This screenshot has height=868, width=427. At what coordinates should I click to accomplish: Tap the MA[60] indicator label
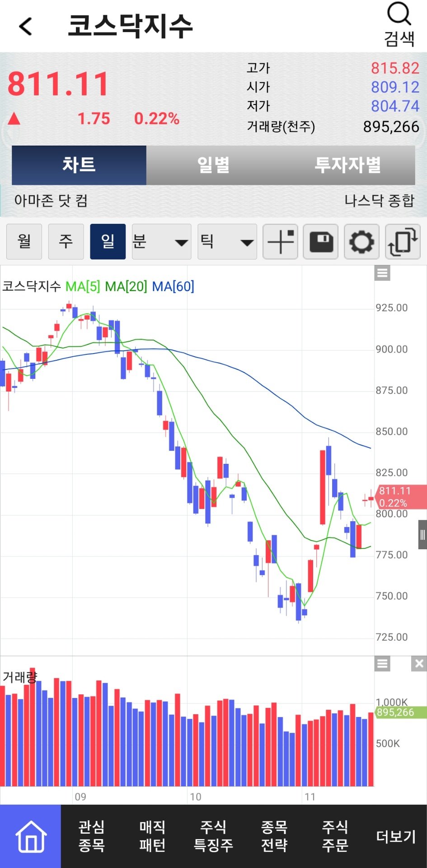coord(173,286)
